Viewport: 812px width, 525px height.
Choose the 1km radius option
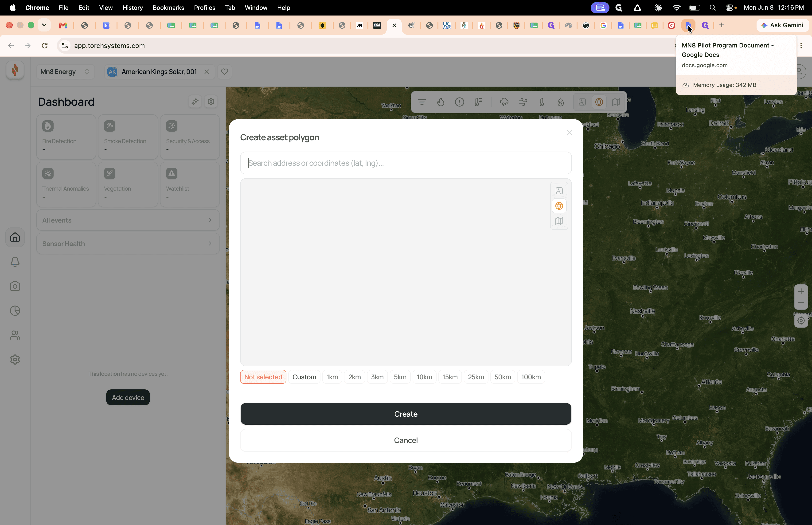click(332, 377)
